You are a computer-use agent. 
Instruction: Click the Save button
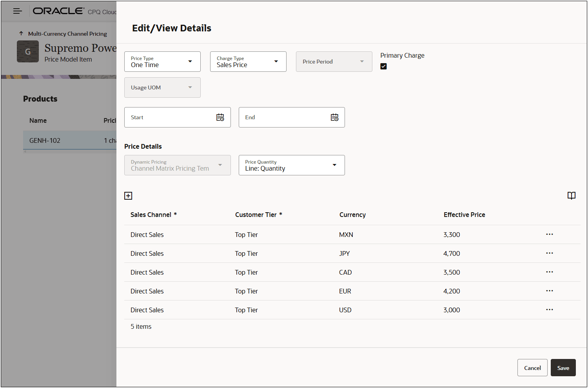coord(563,368)
